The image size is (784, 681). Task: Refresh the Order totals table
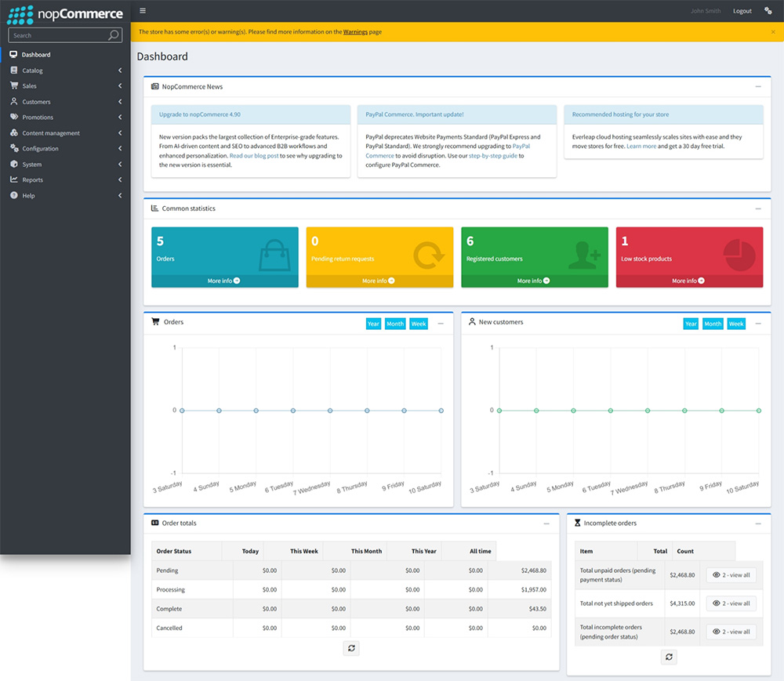coord(351,648)
